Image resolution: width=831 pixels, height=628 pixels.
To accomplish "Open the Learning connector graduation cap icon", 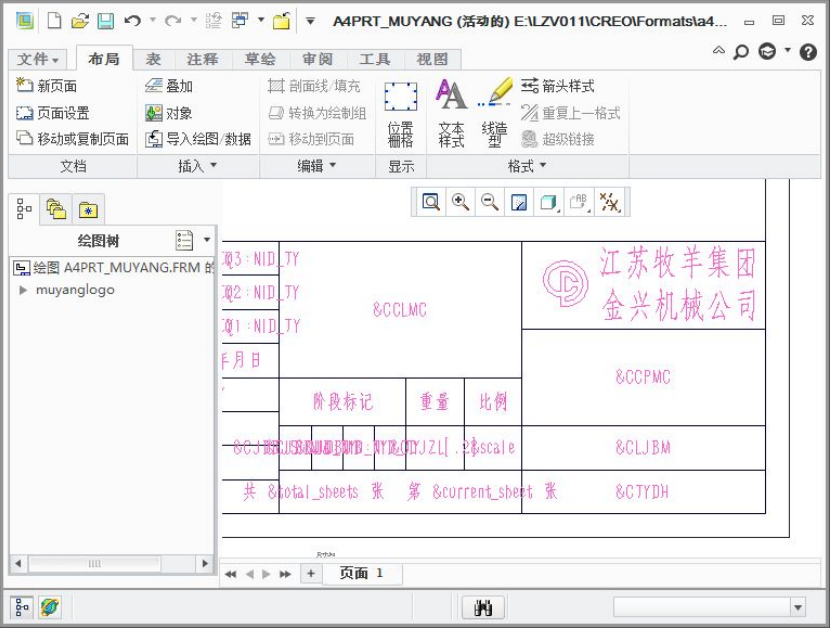I will [x=767, y=51].
